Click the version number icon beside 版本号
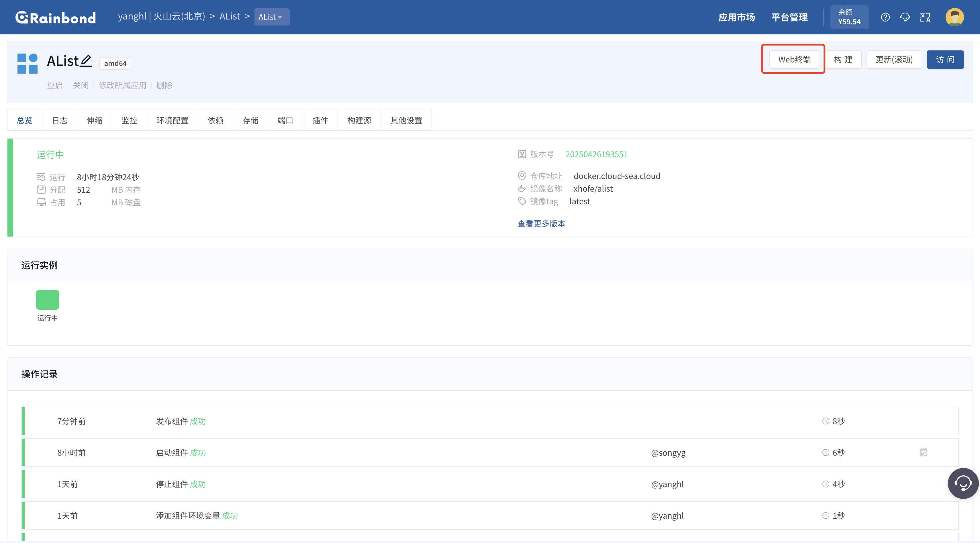This screenshot has height=543, width=980. coord(522,154)
